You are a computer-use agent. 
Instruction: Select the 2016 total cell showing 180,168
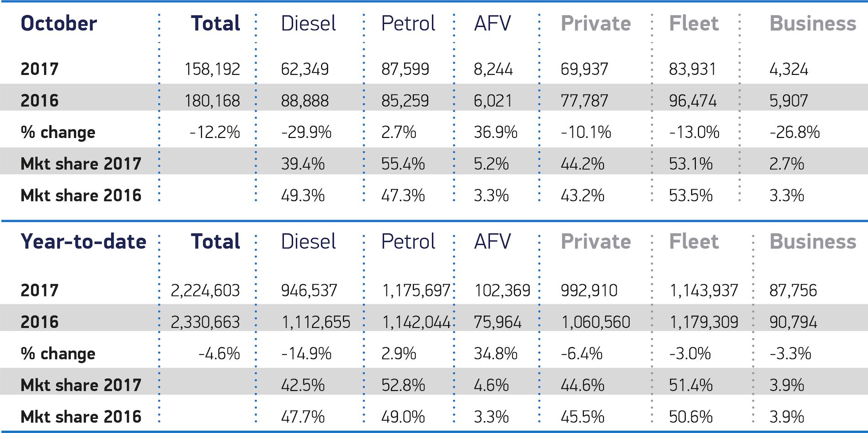click(x=212, y=101)
